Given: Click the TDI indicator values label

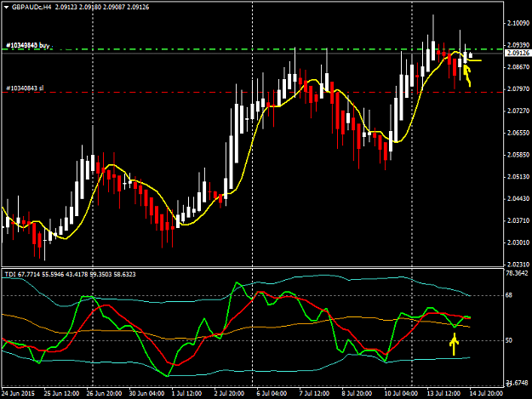Looking at the screenshot, I should (x=70, y=274).
